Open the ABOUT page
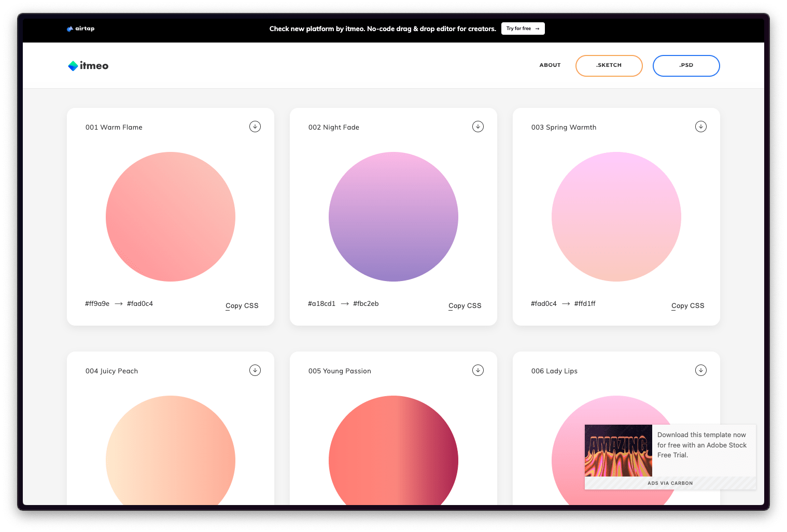 pos(550,65)
